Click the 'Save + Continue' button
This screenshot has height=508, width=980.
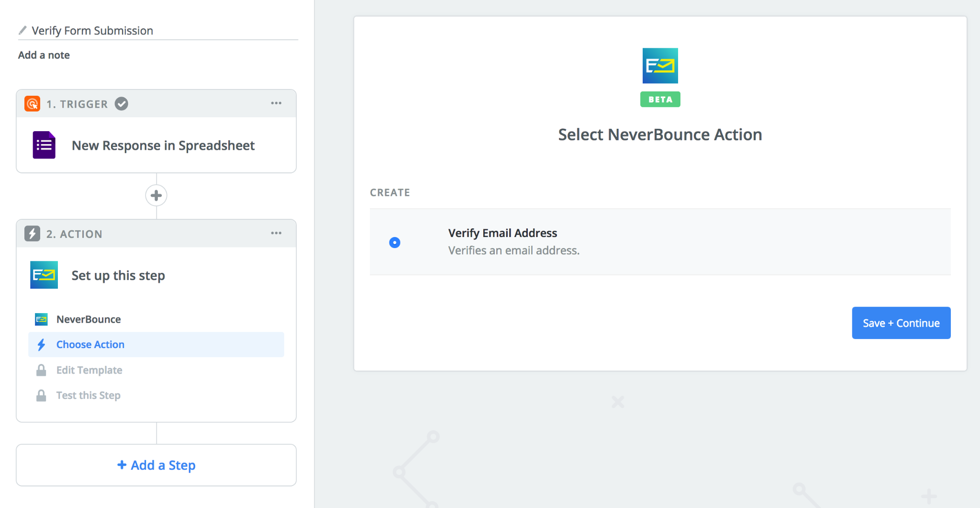point(901,323)
